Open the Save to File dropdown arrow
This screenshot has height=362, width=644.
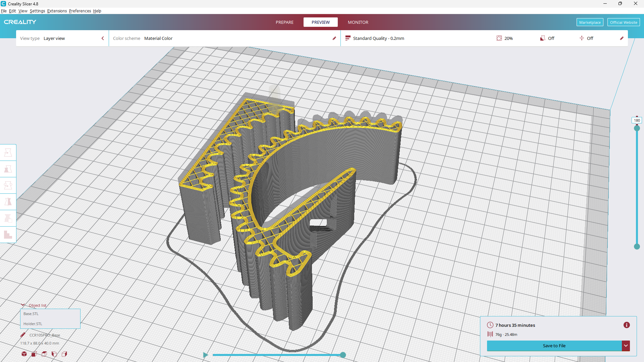(x=626, y=346)
